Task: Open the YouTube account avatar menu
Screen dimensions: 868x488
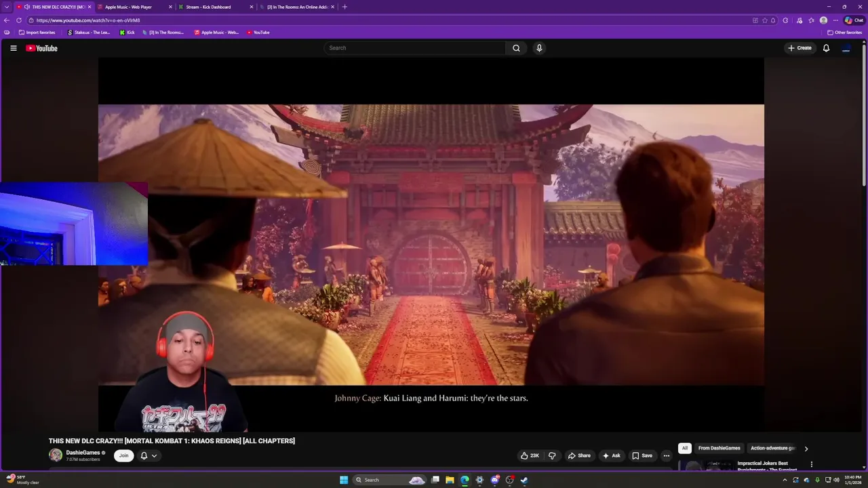Action: 846,48
